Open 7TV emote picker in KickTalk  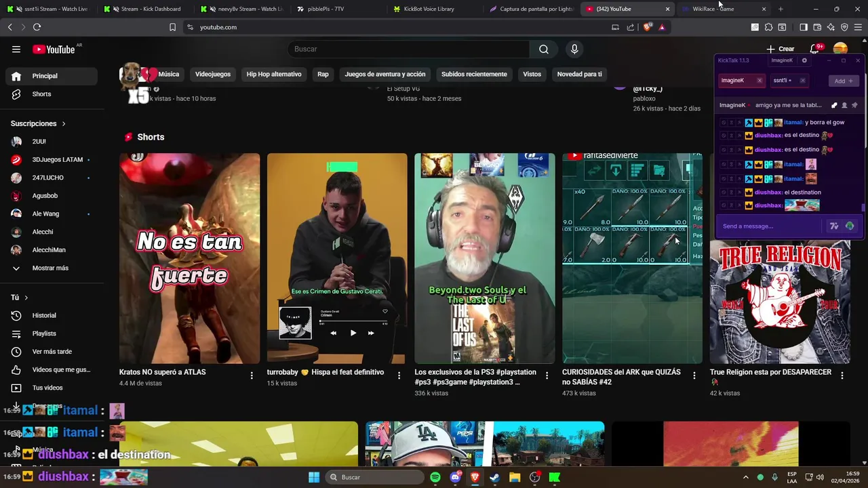pyautogui.click(x=834, y=226)
